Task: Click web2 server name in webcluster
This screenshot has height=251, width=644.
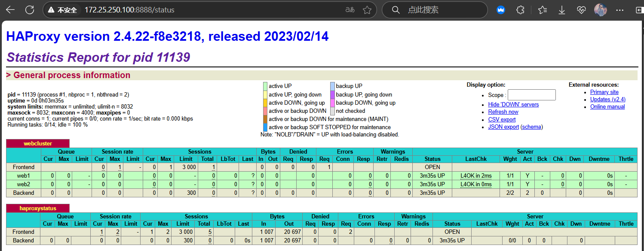Action: 24,184
